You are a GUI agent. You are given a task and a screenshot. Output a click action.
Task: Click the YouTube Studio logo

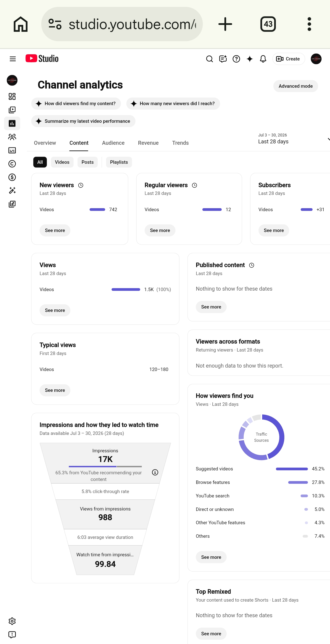[x=42, y=58]
